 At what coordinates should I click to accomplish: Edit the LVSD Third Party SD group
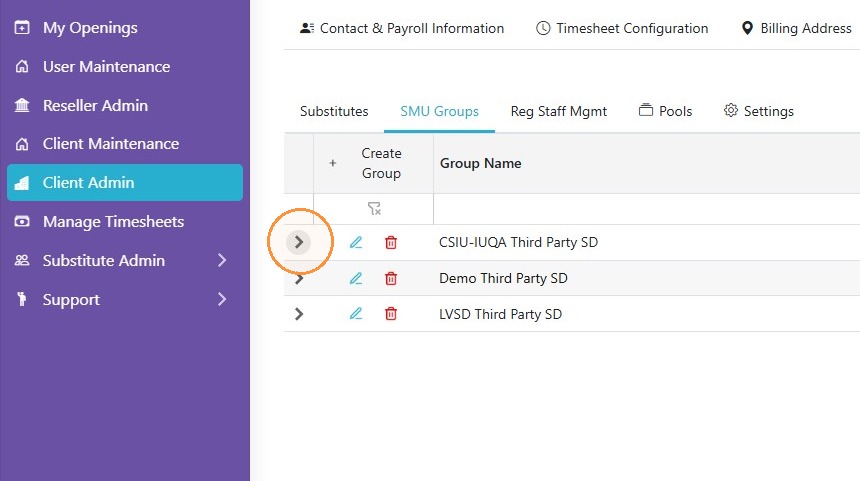(x=356, y=313)
